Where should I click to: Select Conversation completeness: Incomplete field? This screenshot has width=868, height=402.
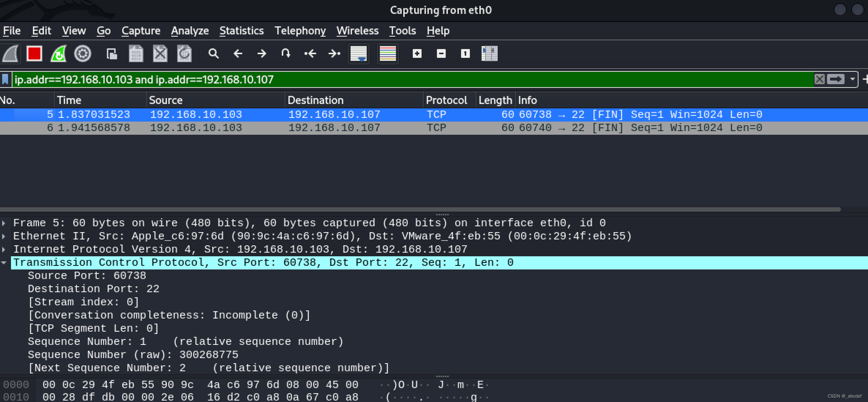click(169, 315)
